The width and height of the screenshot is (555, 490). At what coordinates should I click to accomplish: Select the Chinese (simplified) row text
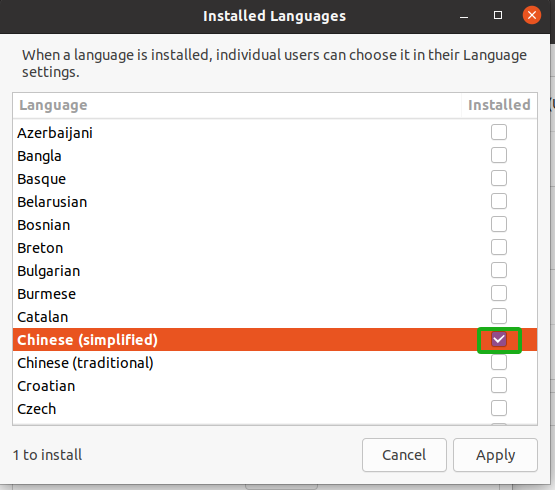pos(87,340)
